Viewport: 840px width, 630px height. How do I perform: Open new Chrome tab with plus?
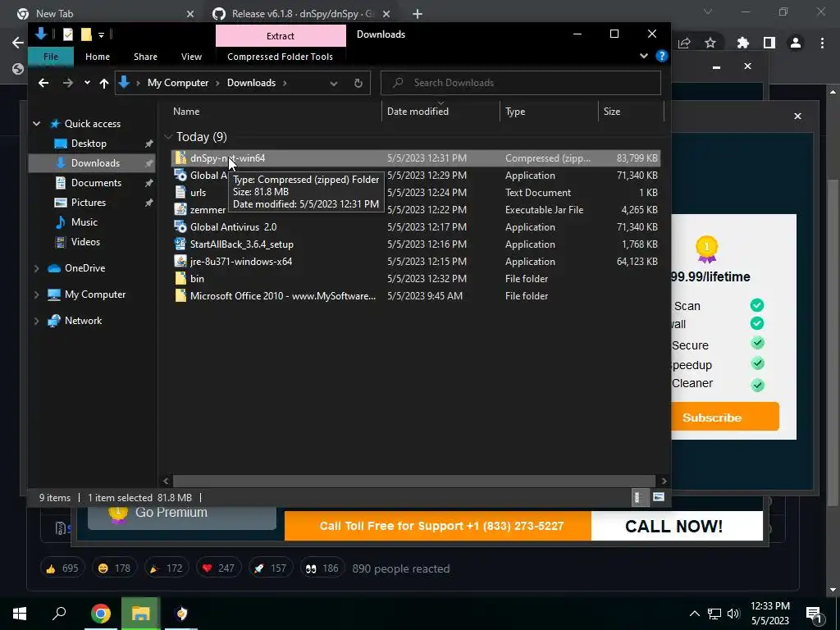click(418, 14)
